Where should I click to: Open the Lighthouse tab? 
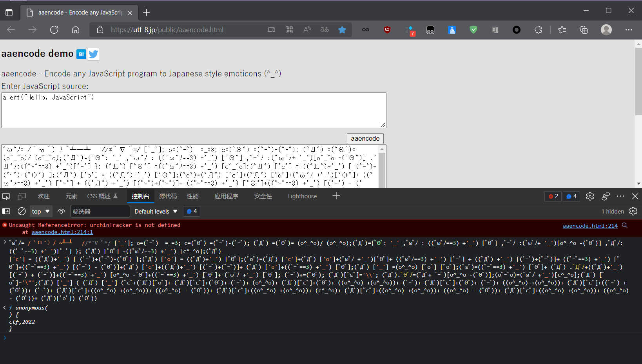pos(302,196)
